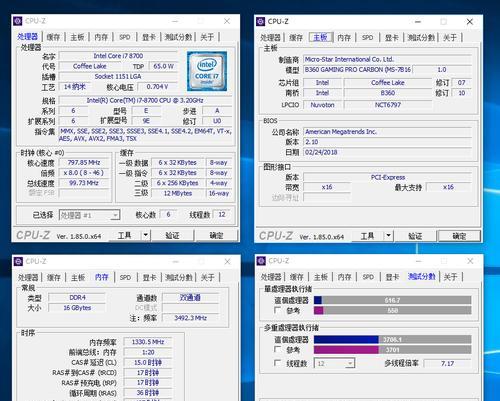The image size is (500, 401).
Task: Click the bus speed value 99.73 MHz
Action: tap(84, 183)
